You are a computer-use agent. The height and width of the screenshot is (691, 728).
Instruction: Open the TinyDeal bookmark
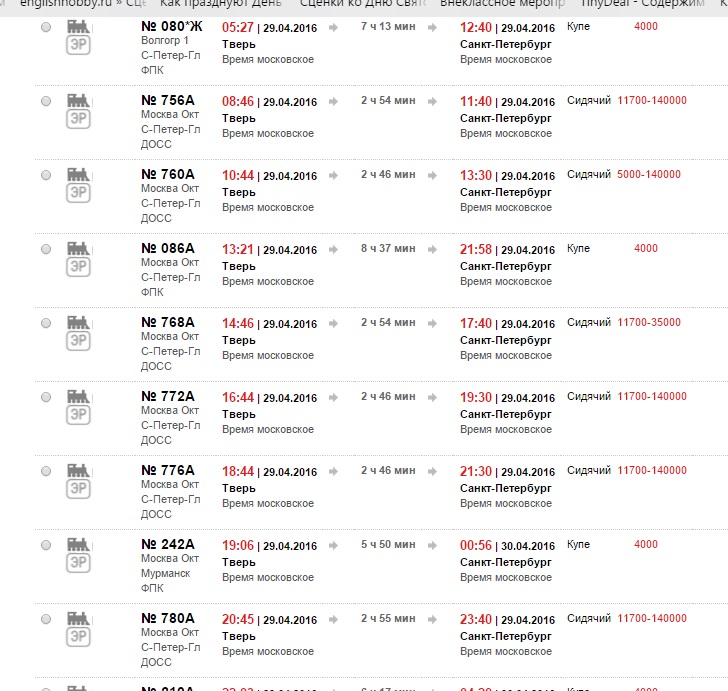pos(648,5)
